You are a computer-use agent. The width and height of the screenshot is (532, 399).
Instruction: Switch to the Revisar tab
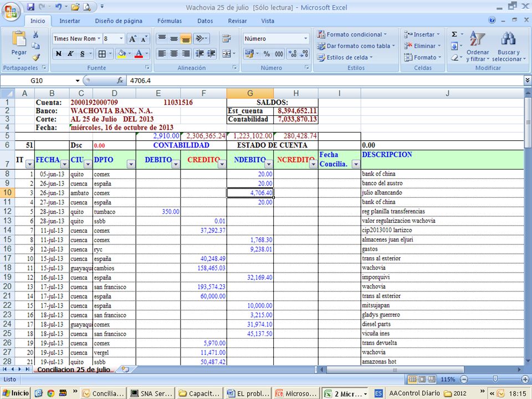[x=237, y=21]
